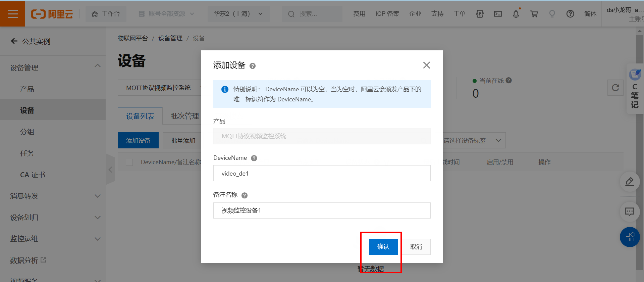Go to 设备管理 breadcrumb
The image size is (644, 282).
click(170, 38)
